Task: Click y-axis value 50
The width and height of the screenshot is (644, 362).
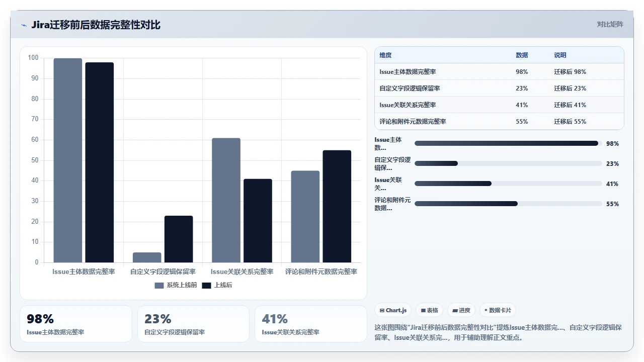Action: point(35,160)
